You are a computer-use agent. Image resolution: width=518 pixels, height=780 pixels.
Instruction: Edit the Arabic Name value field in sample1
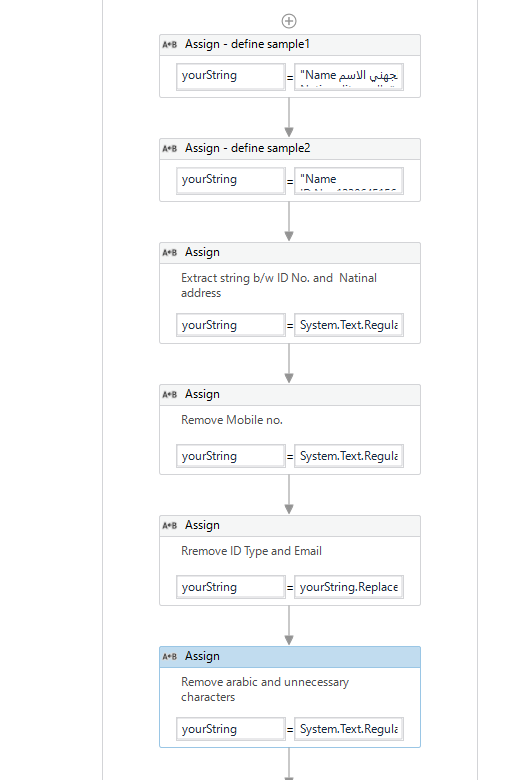pyautogui.click(x=349, y=76)
